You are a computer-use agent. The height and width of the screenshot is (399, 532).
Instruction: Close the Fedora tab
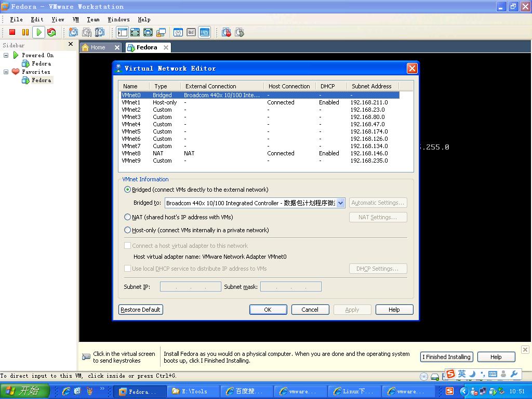click(x=166, y=47)
